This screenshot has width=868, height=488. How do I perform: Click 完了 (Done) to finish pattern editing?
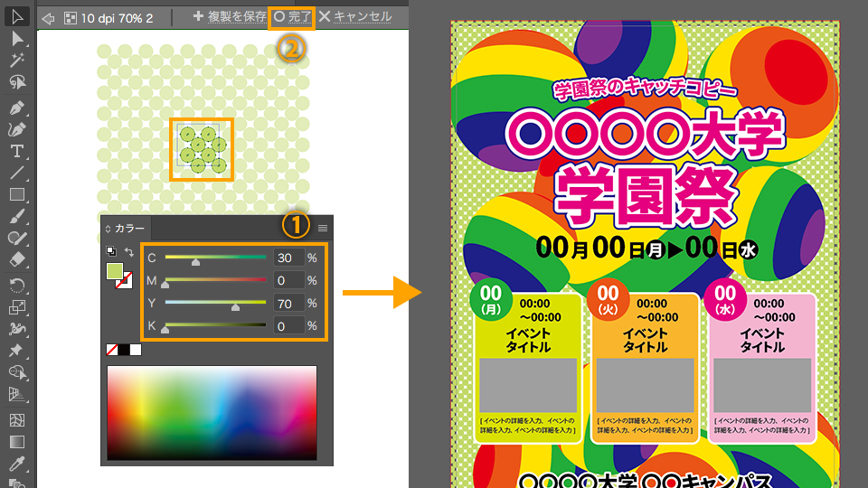tap(292, 17)
